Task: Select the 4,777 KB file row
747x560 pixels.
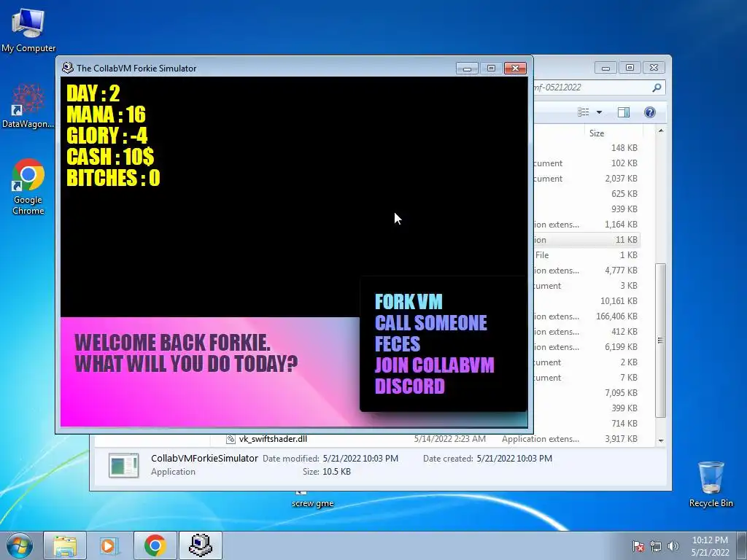Action: 587,271
